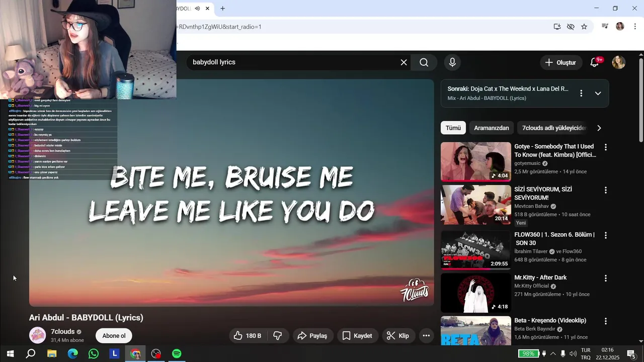
Task: Open mix playlist three-dot options
Action: click(x=581, y=93)
